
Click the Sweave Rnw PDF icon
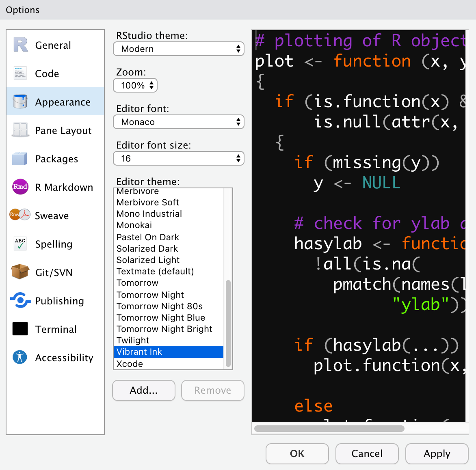click(20, 215)
